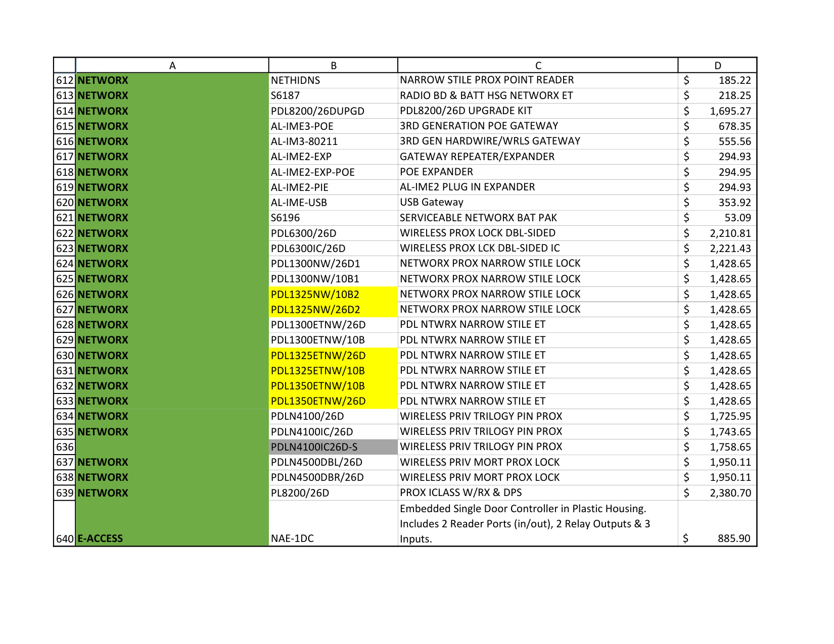
Task: Click cell PDL8200/26DUPGD
Action: point(334,111)
